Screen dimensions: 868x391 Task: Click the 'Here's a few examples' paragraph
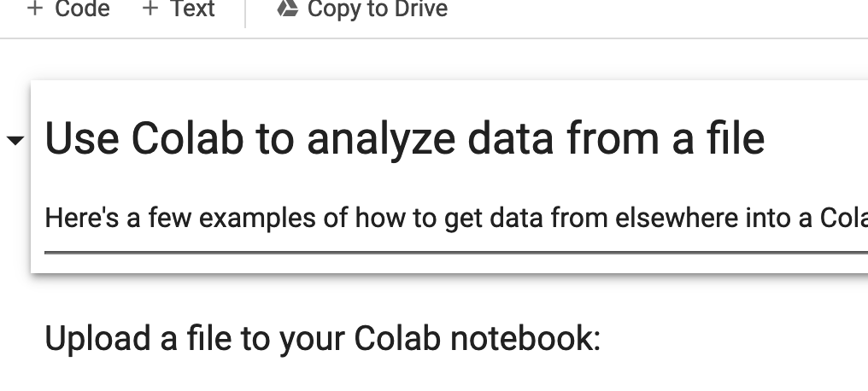456,218
